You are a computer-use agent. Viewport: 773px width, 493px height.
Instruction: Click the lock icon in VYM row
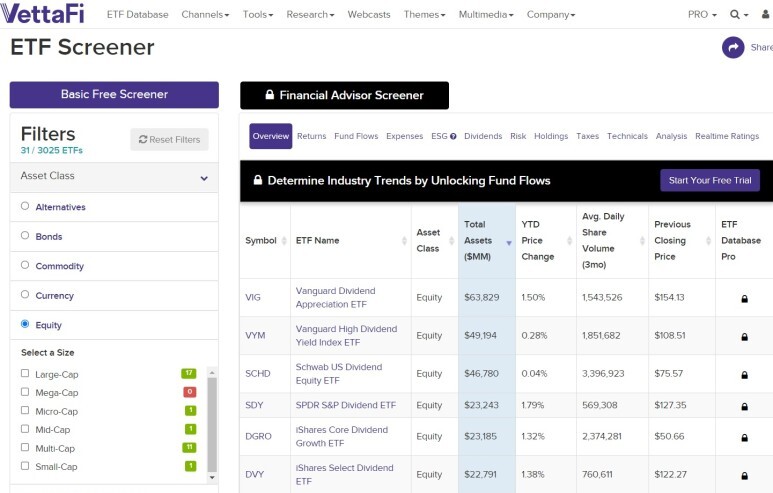tap(744, 336)
